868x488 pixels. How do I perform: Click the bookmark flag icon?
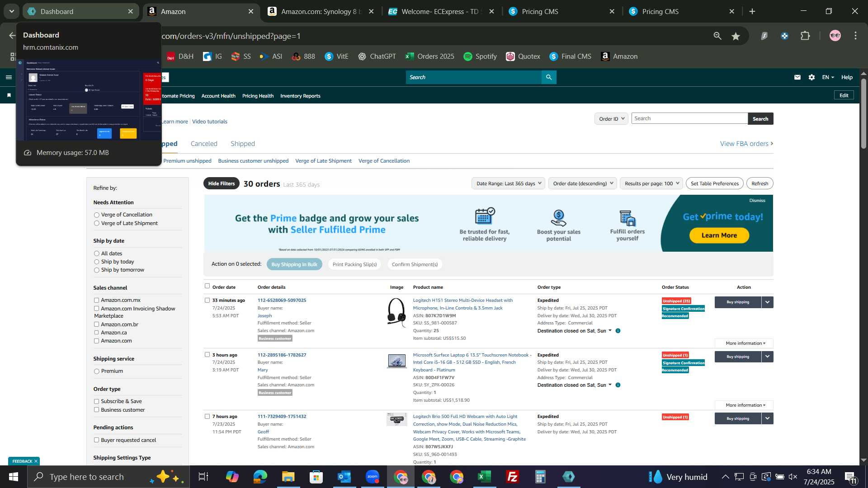[9, 95]
